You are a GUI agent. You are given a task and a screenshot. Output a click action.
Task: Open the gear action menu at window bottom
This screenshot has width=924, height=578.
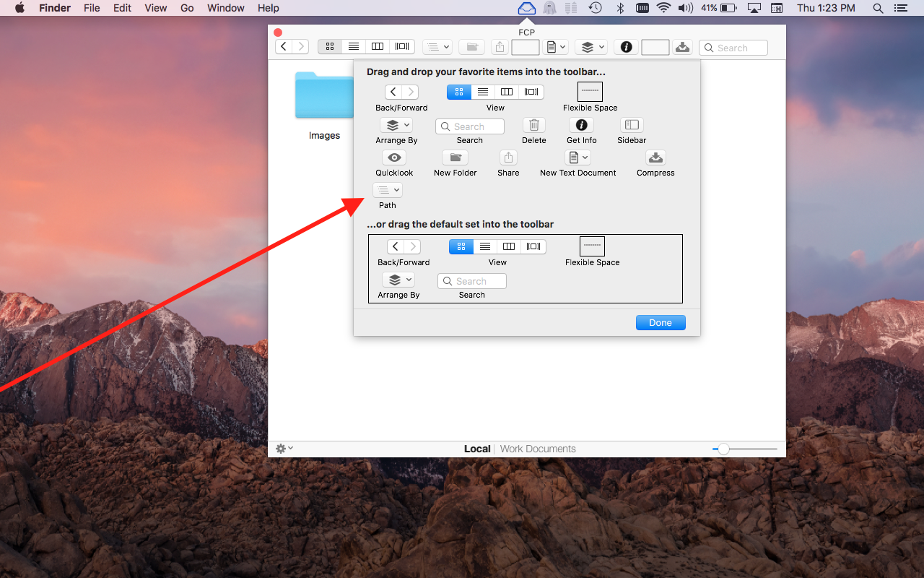284,449
